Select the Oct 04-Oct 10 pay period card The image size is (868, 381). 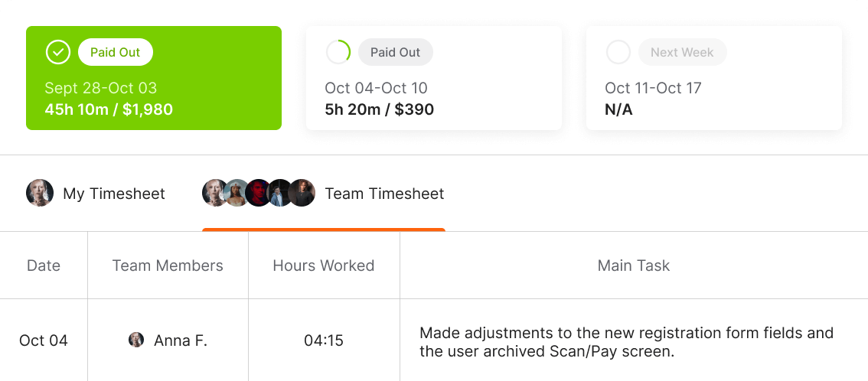coord(434,78)
